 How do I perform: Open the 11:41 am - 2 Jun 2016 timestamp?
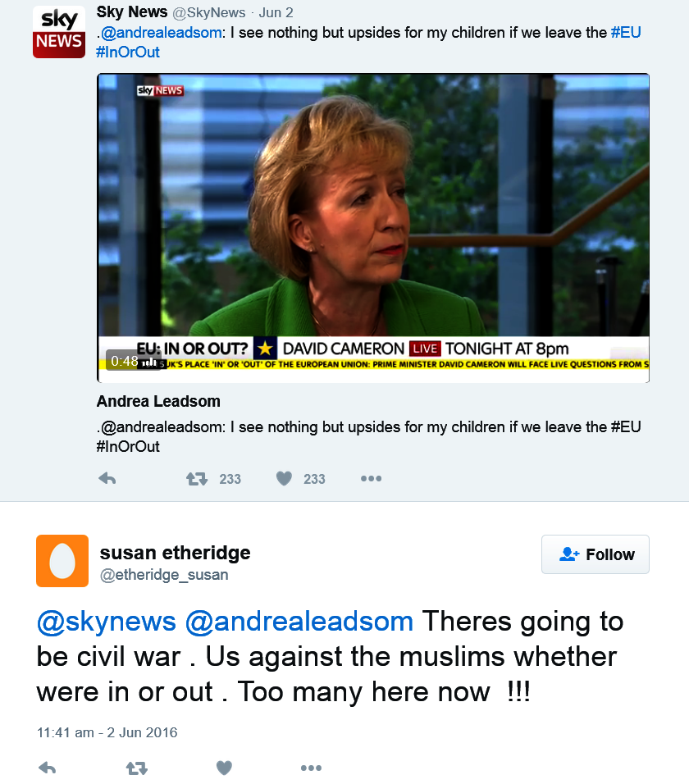tap(107, 732)
